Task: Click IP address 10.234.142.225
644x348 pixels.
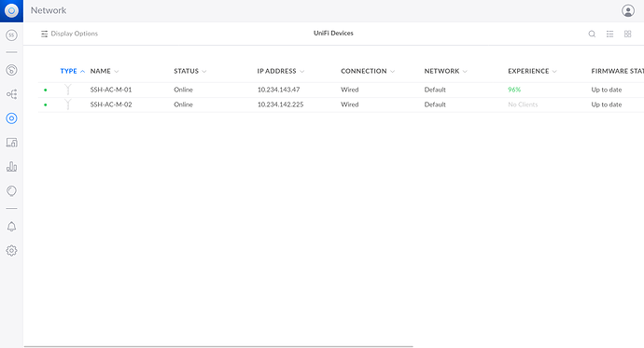Action: click(281, 104)
